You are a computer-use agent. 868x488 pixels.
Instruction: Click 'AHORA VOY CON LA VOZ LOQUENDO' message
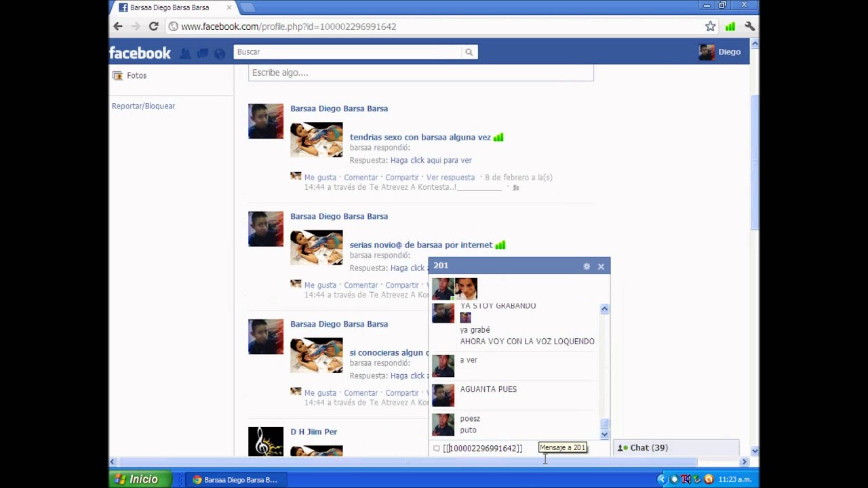[528, 342]
